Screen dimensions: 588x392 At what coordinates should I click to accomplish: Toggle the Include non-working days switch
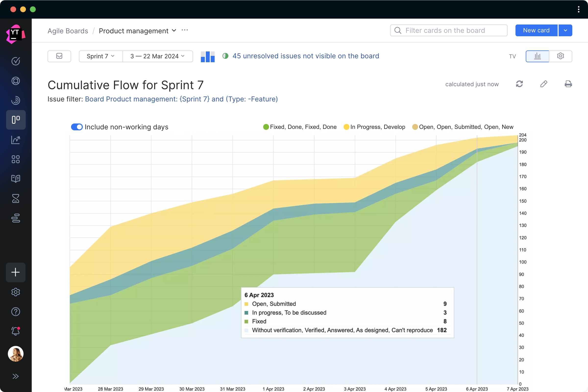point(76,127)
